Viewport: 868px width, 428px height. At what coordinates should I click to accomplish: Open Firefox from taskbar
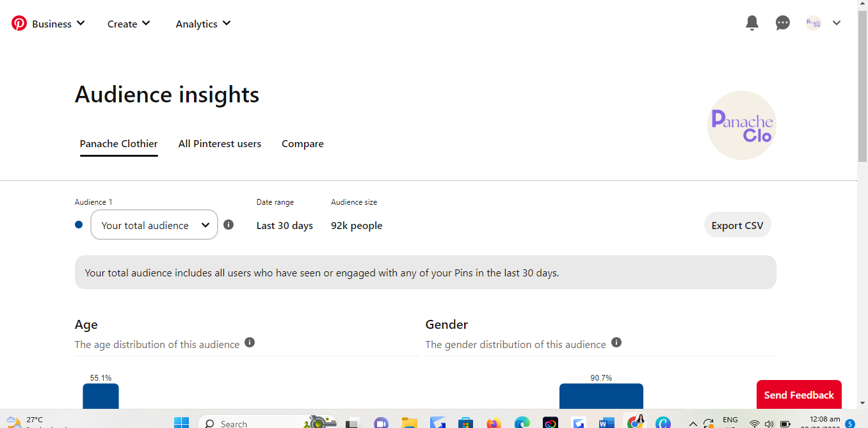tap(494, 423)
